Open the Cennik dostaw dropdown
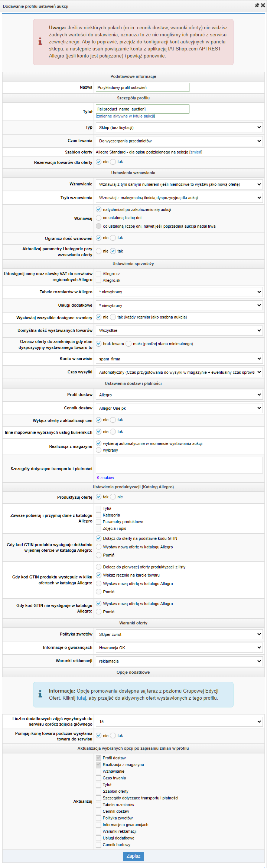The width and height of the screenshot is (267, 868). (179, 408)
